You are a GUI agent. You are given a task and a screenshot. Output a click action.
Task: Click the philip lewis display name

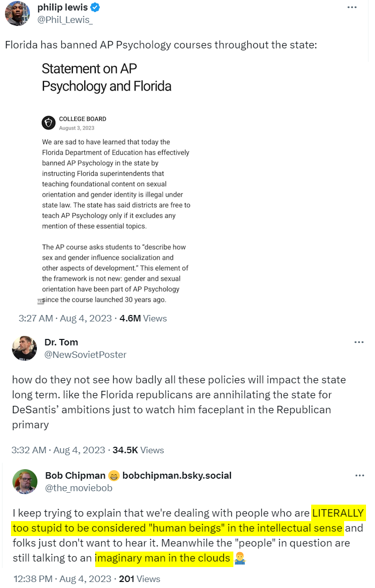point(62,7)
